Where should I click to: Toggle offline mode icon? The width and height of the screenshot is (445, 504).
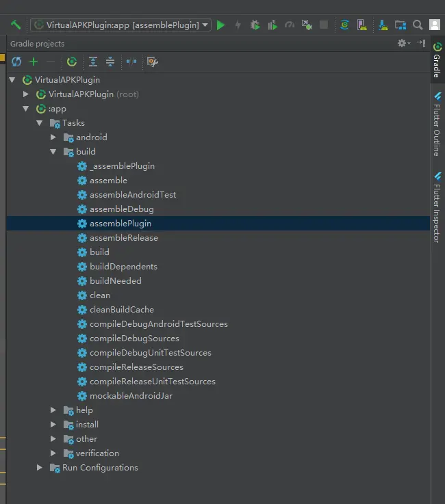click(131, 62)
